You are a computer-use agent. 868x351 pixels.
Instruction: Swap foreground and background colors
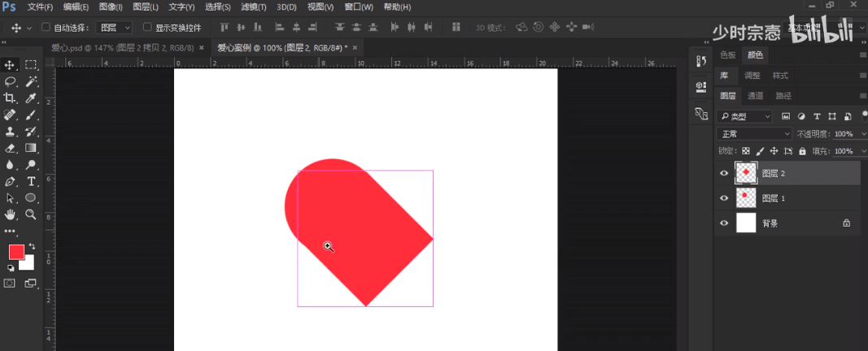32,245
